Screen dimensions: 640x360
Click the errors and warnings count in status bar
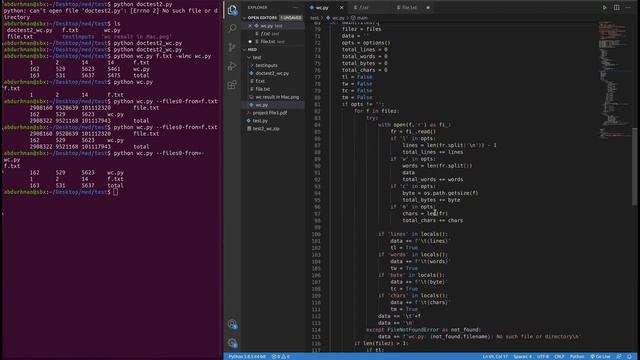[280, 357]
